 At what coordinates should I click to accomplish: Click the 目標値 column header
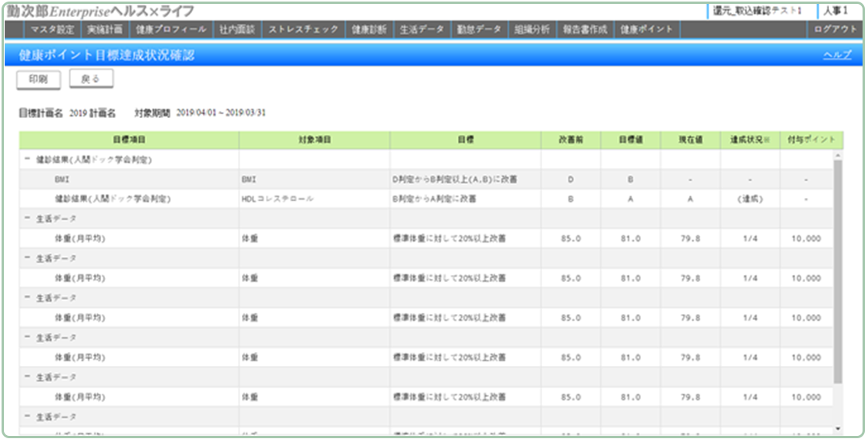[x=630, y=141]
